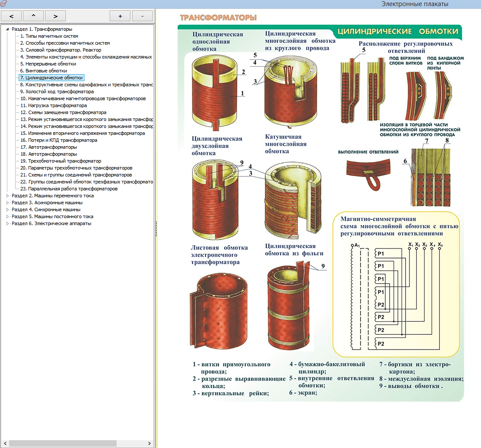The height and width of the screenshot is (448, 481).
Task: Click the back arrow "<" navigation button
Action: (11, 16)
